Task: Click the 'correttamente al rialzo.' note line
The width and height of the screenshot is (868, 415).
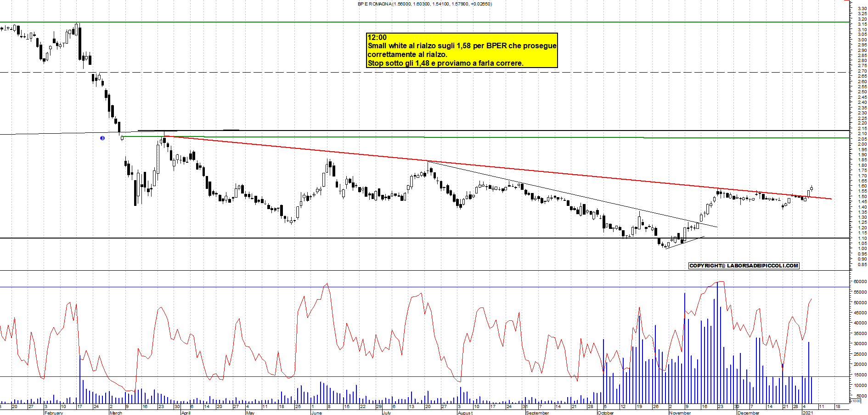Action: [407, 54]
